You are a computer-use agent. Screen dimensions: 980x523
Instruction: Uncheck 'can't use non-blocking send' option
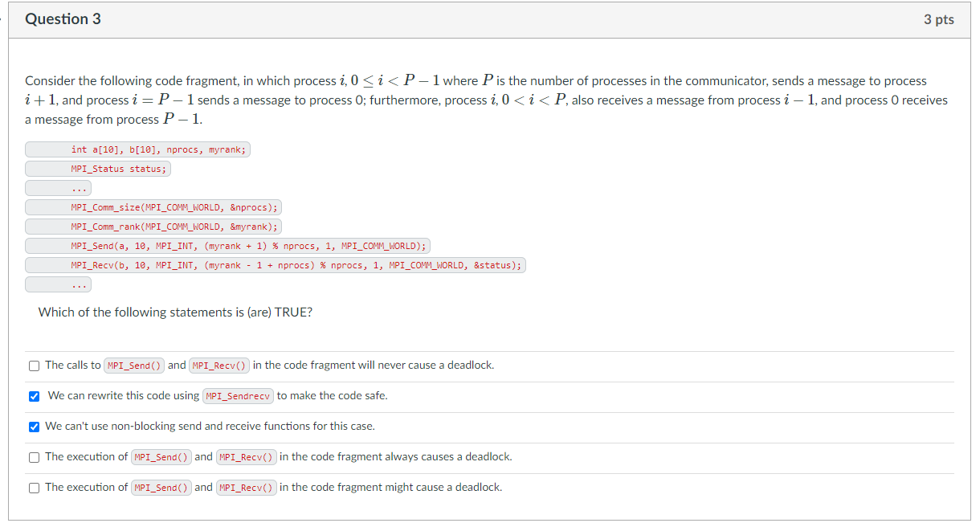click(34, 427)
